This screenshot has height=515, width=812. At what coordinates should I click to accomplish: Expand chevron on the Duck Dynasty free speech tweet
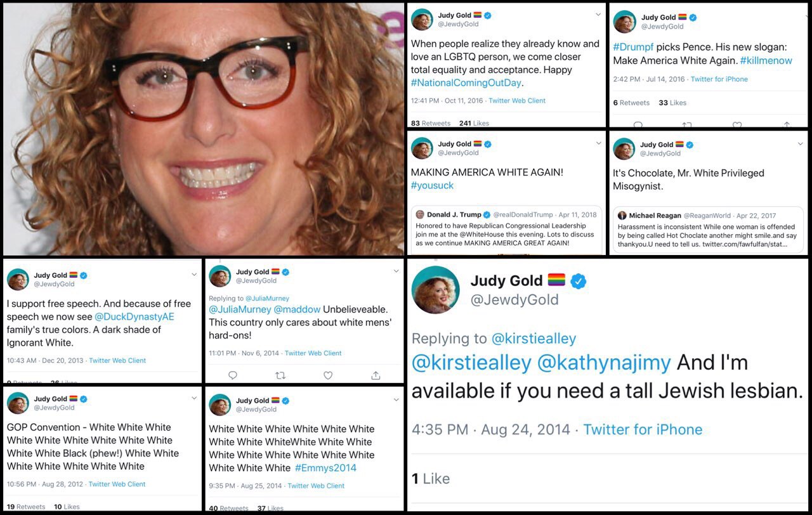point(194,275)
